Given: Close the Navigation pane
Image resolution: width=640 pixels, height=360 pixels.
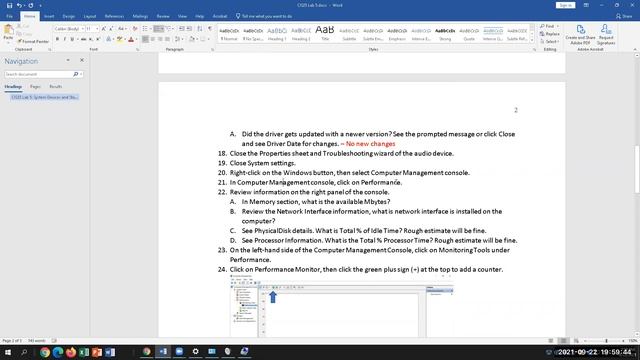Looking at the screenshot, I should 82,60.
